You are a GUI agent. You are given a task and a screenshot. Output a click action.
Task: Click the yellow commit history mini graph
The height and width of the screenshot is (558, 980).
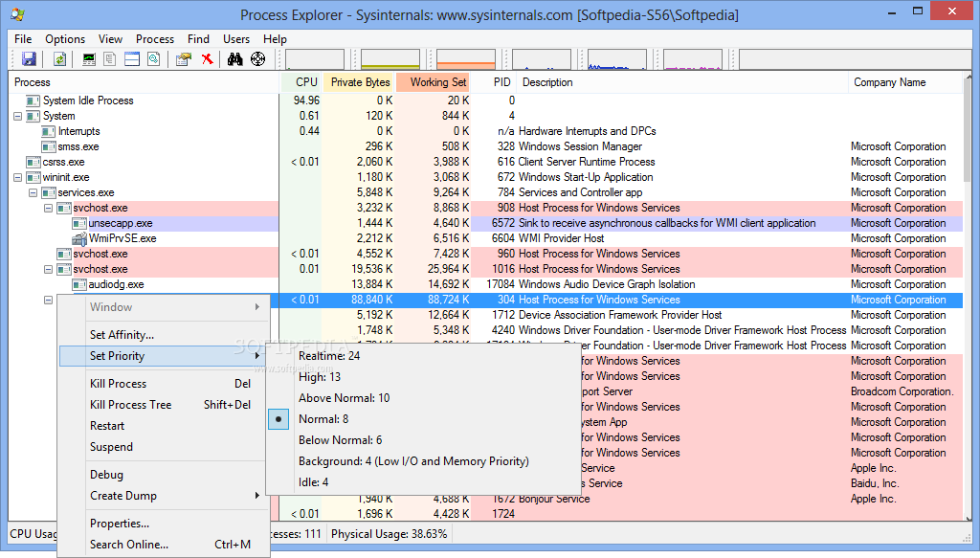pos(390,58)
